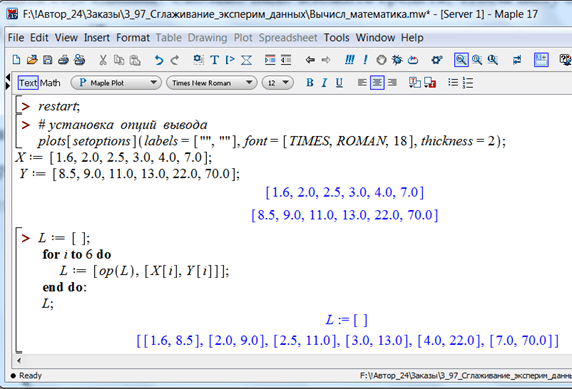Viewport: 572px width, 389px height.
Task: Print the worksheet using printer icon
Action: coord(63,59)
